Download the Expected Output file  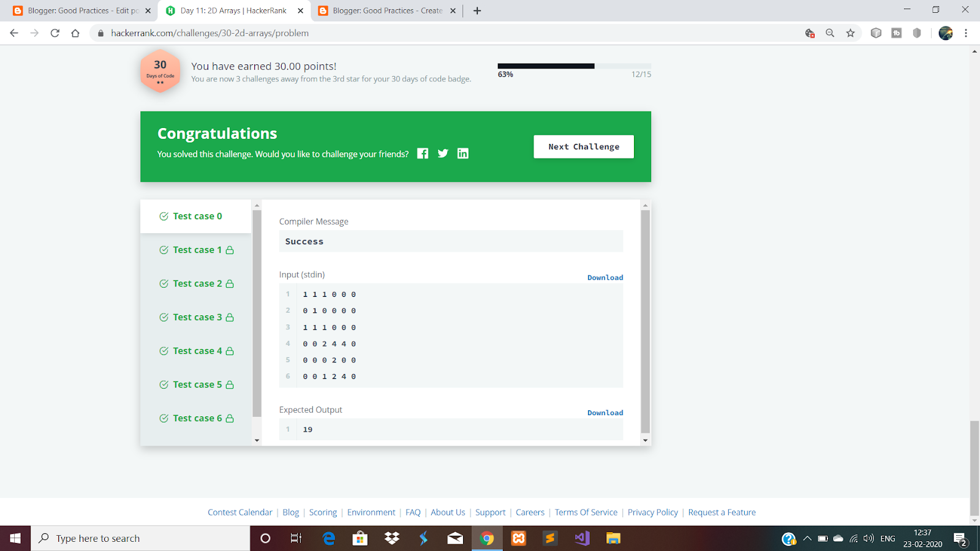[605, 413]
